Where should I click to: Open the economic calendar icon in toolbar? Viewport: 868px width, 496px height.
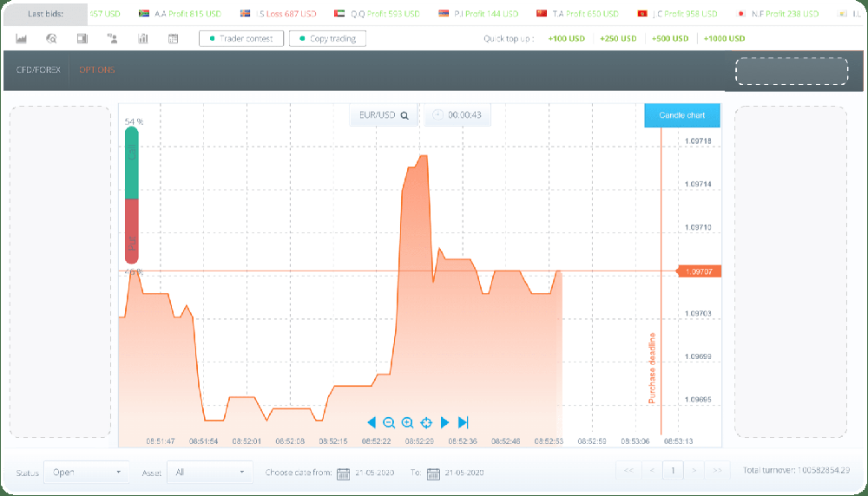click(x=174, y=39)
